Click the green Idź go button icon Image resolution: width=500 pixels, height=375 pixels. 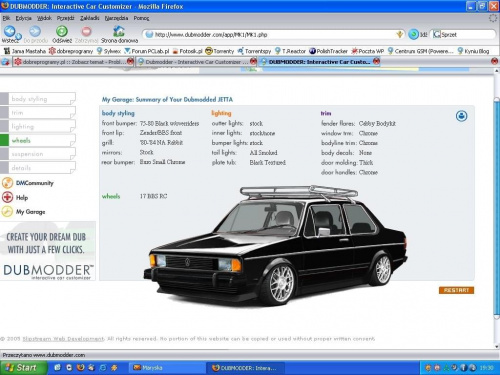tap(413, 34)
